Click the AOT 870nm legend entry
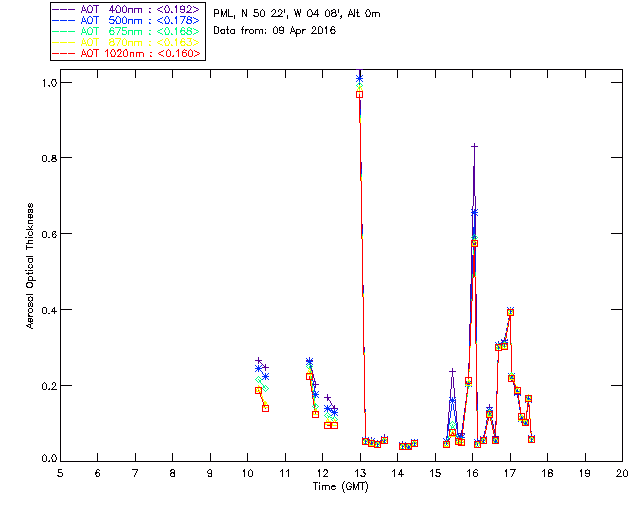Viewport: 640px width, 512px height. 126,42
